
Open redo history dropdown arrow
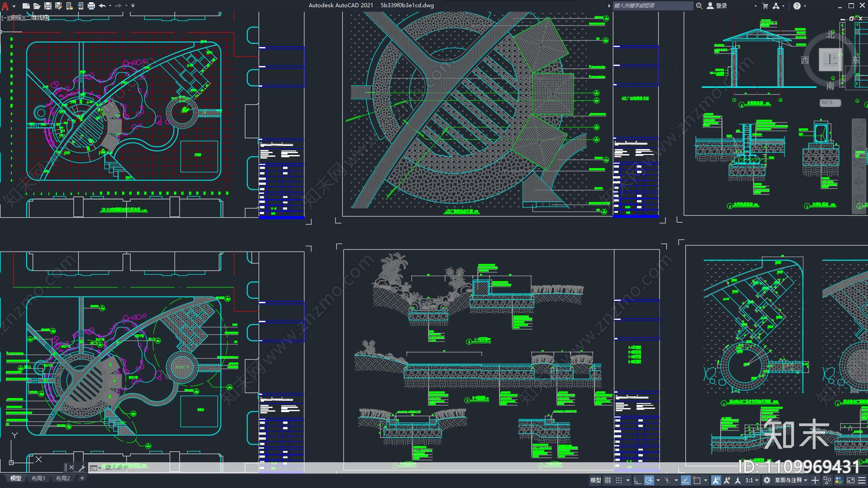click(x=126, y=6)
